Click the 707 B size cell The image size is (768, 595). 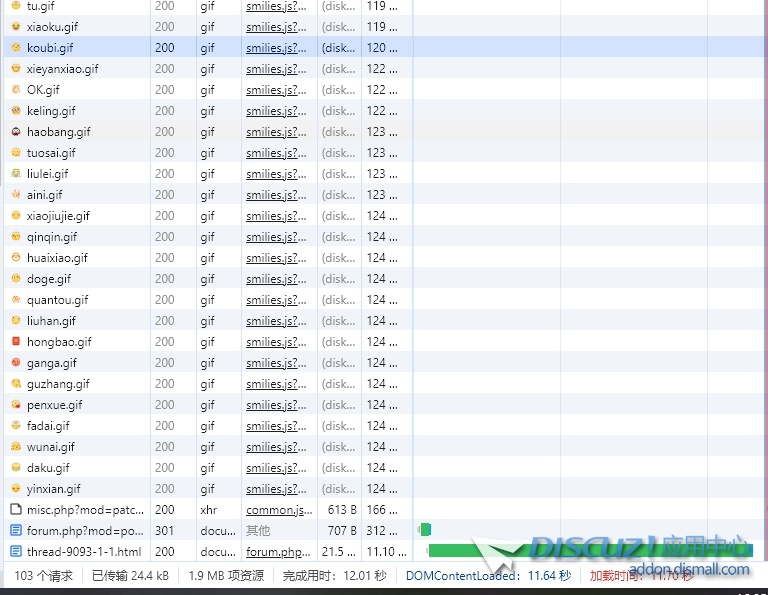pyautogui.click(x=342, y=531)
